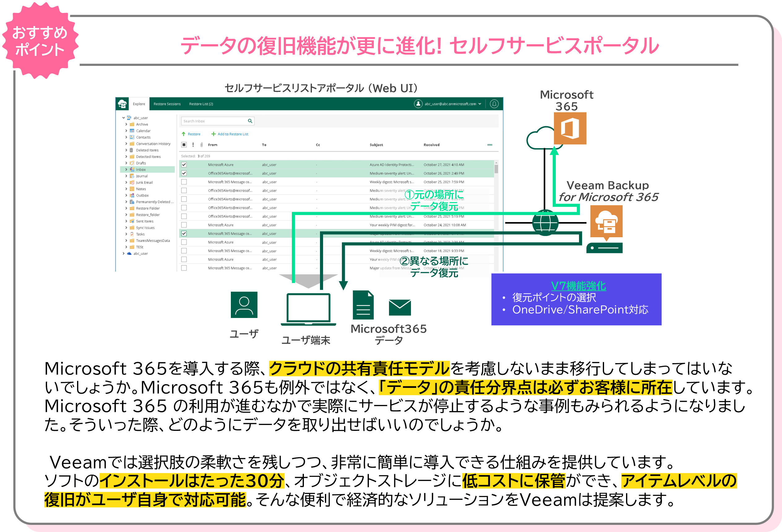Open the Restore Sessions tab
This screenshot has height=532, width=782.
(167, 104)
